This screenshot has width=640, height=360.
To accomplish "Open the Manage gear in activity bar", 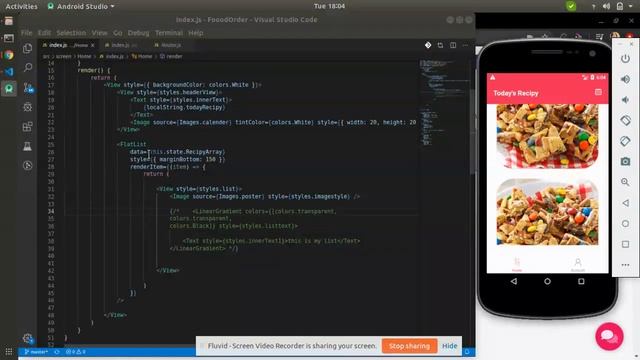I will (x=28, y=338).
